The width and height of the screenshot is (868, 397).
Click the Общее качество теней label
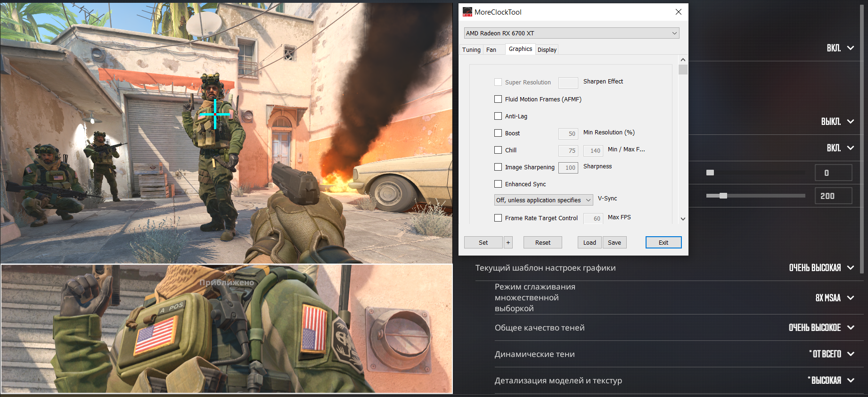(540, 328)
